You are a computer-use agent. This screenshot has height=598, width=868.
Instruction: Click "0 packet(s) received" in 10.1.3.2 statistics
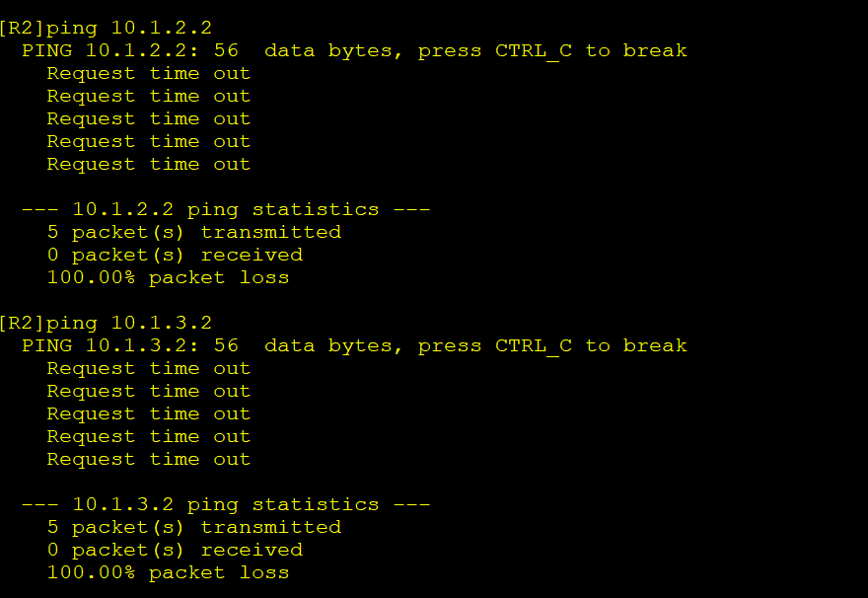tap(175, 551)
